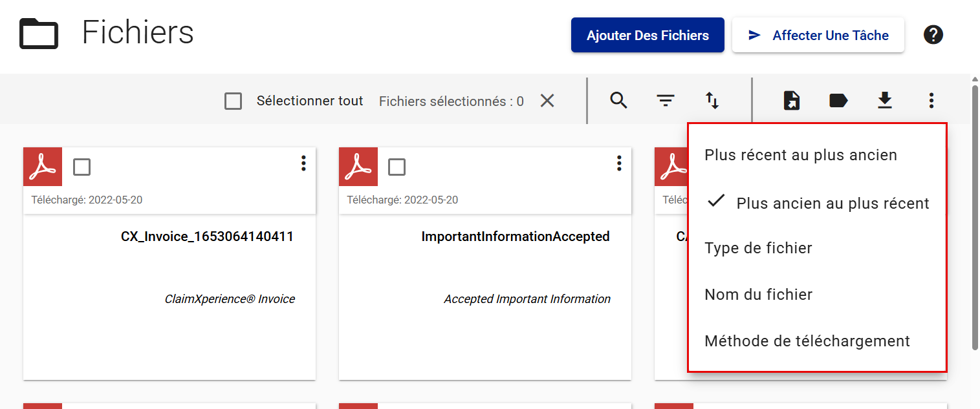Choose Type de fichier sort option
980x409 pixels.
[758, 248]
